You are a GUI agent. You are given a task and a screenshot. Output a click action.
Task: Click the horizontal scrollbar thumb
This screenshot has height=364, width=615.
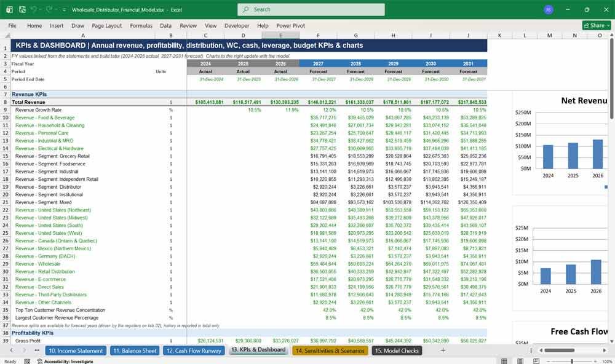click(x=559, y=350)
